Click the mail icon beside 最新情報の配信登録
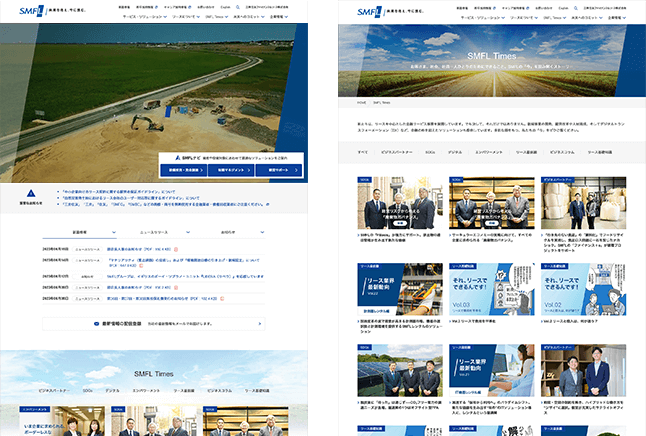Screen dimensions: 646x436 96,324
